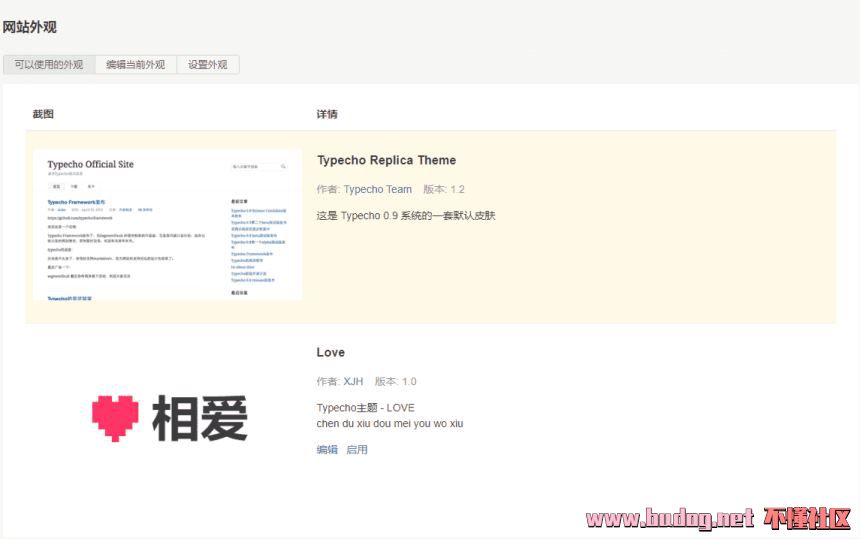The height and width of the screenshot is (539, 860).
Task: Go to the 设置外观 tab
Action: coord(208,65)
